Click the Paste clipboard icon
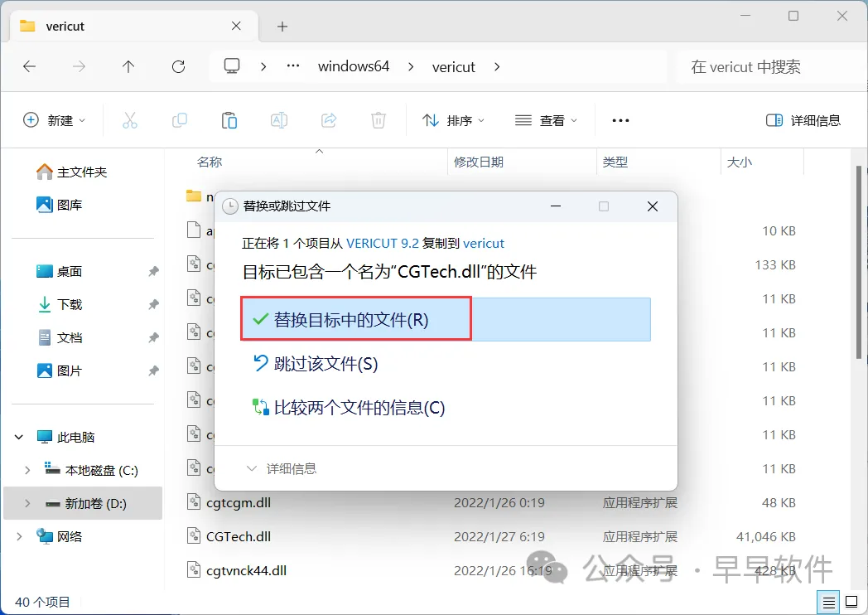This screenshot has height=615, width=868. tap(229, 120)
